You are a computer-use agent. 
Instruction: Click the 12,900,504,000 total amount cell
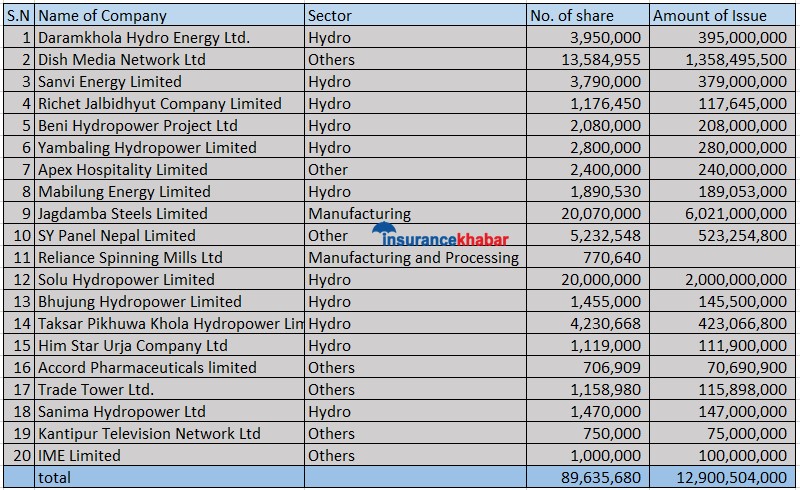(719, 477)
